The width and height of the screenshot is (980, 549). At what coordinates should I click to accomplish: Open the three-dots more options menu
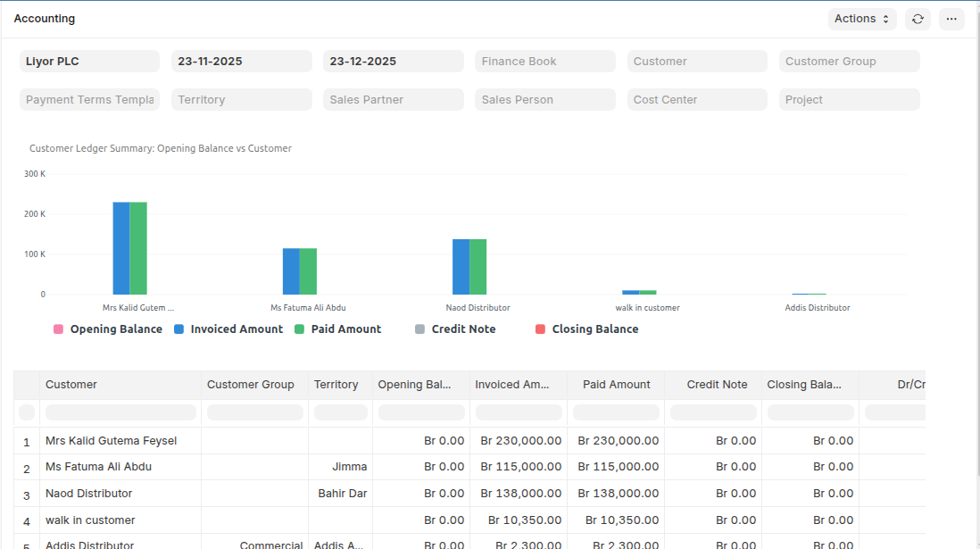click(x=951, y=19)
